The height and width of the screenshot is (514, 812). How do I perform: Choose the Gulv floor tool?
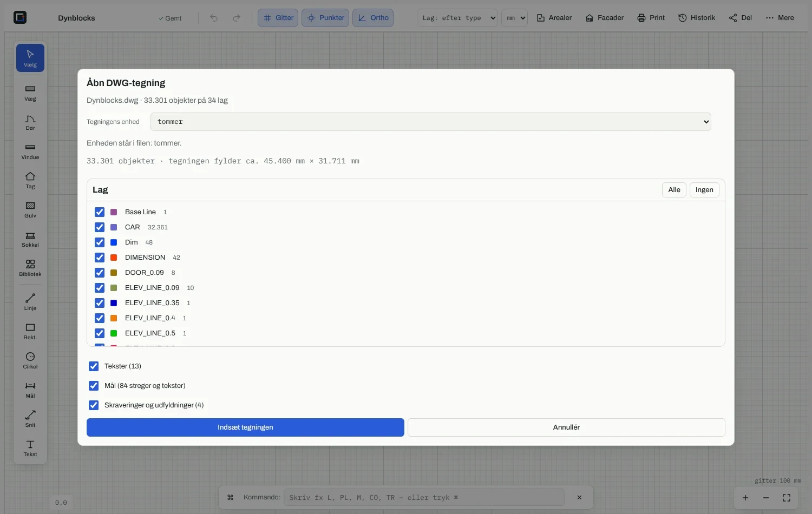(30, 209)
